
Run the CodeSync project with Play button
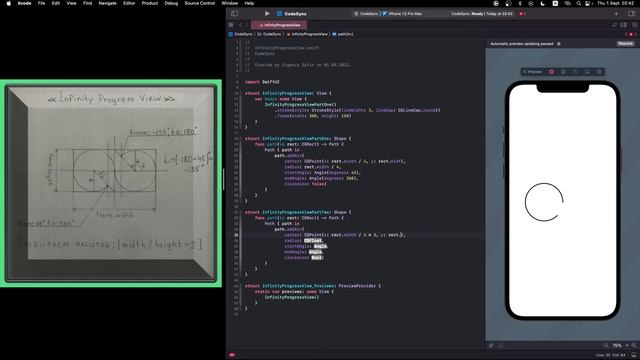(267, 13)
